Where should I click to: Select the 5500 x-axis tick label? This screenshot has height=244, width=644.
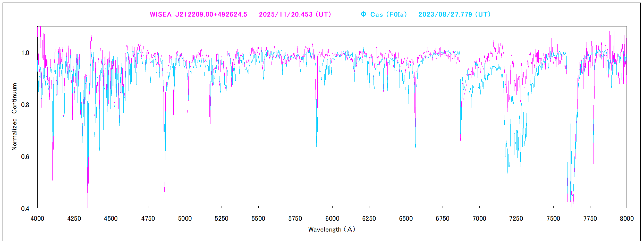coord(258,219)
